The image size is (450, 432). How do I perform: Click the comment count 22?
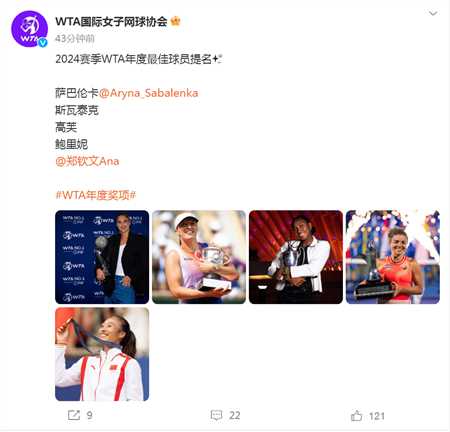click(235, 415)
